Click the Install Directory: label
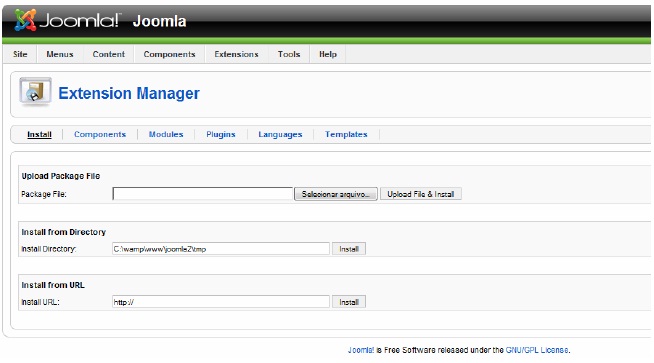The height and width of the screenshot is (363, 654). pos(49,249)
